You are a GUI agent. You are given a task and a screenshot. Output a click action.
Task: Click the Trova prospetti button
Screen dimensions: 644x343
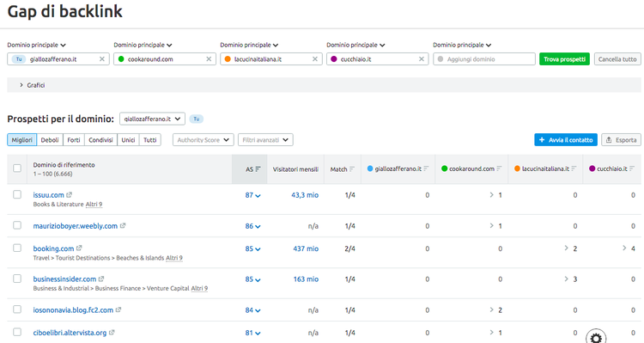click(x=565, y=59)
